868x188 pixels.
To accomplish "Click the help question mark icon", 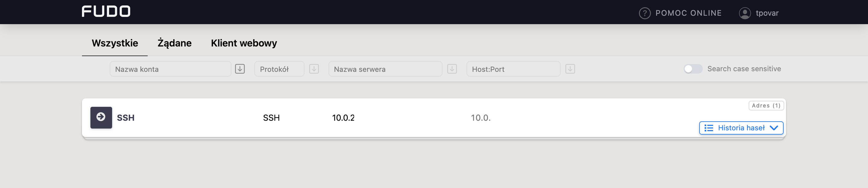I will [x=645, y=13].
